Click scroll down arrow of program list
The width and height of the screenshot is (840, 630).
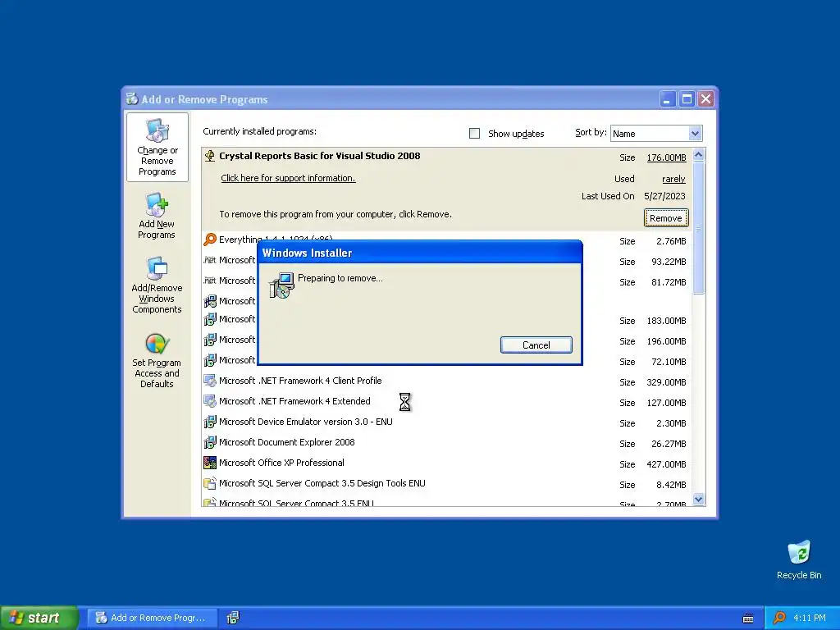[x=698, y=500]
